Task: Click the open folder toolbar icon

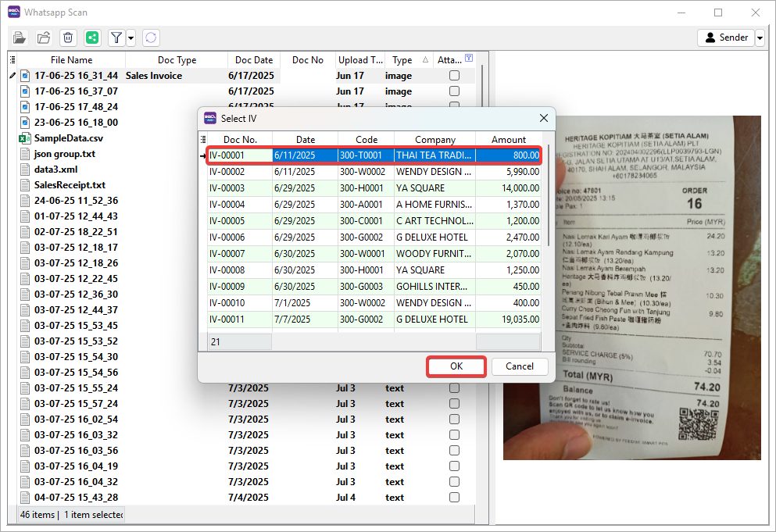Action: click(x=20, y=37)
